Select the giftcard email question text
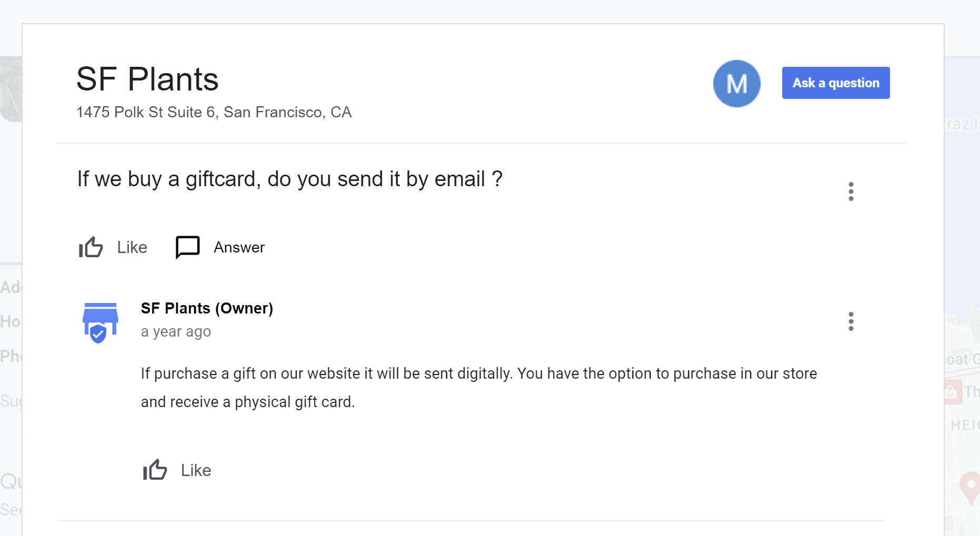 click(x=289, y=179)
